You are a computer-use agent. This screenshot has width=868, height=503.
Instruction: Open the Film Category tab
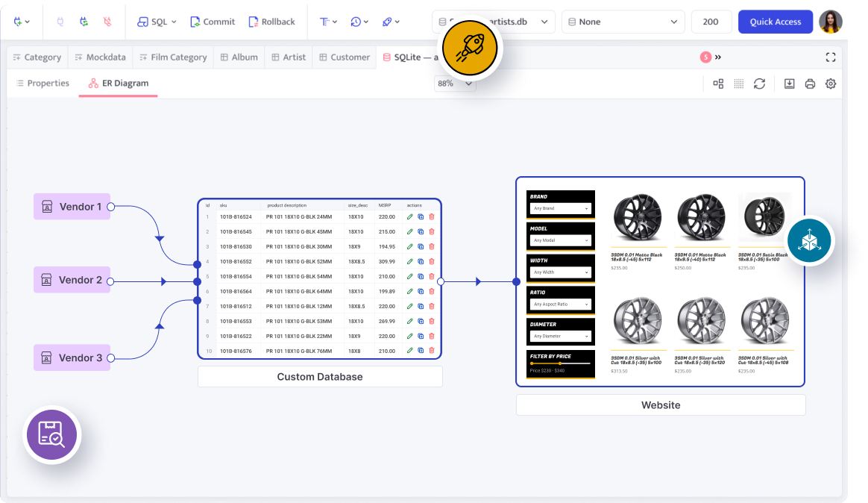(172, 57)
